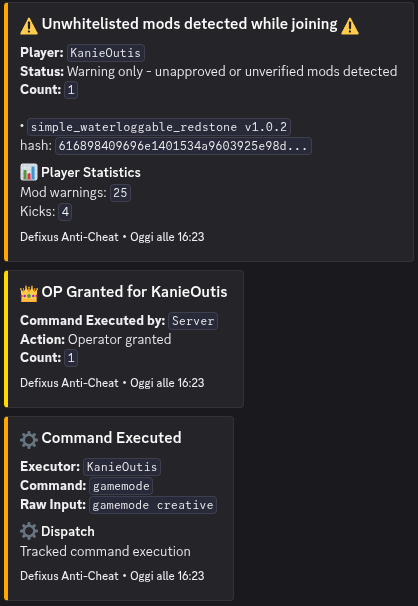Select the KanieOutis player code tag

(106, 53)
